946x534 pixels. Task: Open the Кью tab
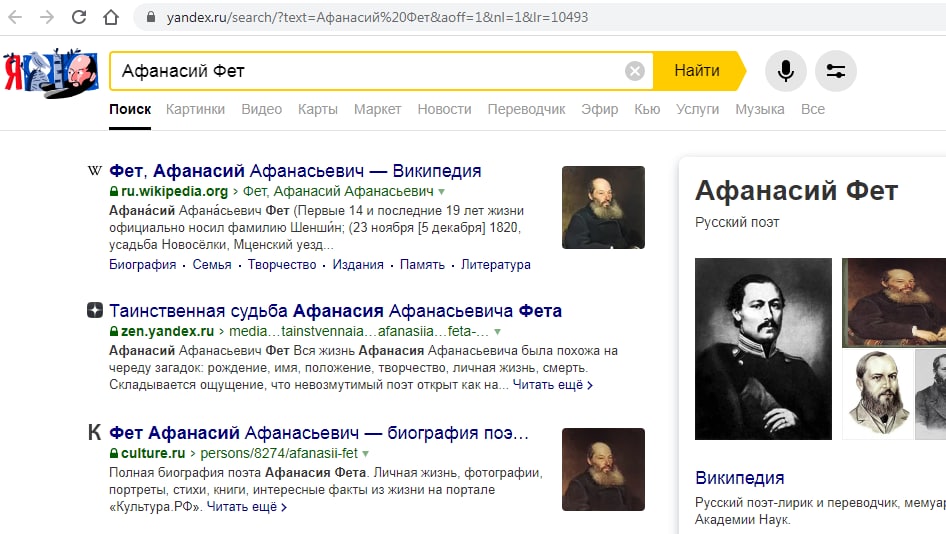[x=647, y=109]
